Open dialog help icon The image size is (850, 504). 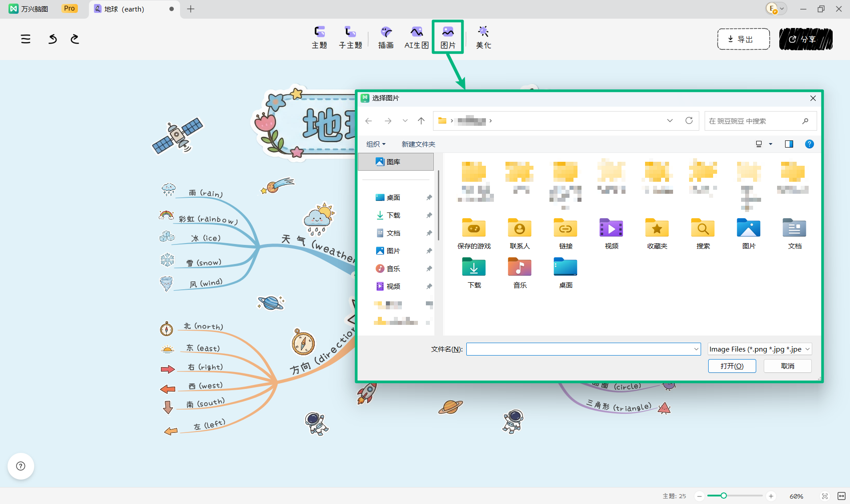click(x=810, y=144)
